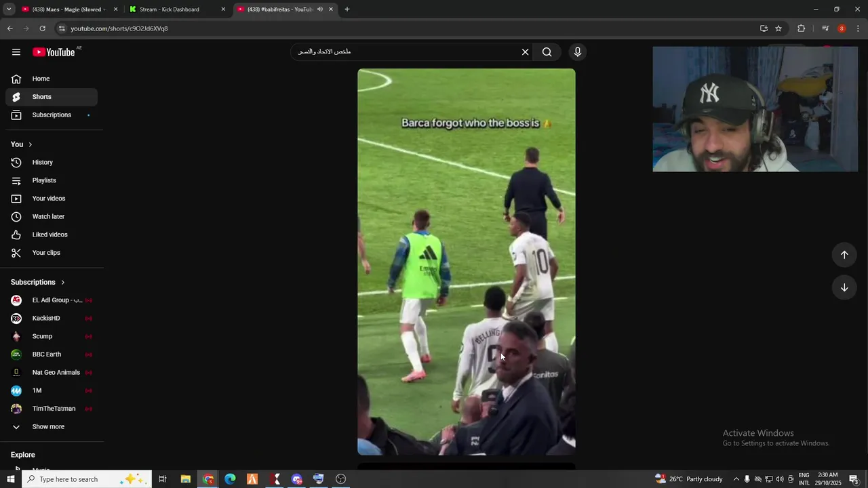Close the Maes - Magie tab
The height and width of the screenshot is (488, 868).
(x=115, y=9)
